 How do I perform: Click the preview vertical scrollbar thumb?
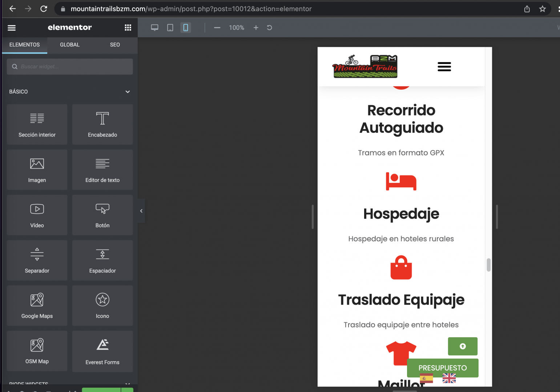point(489,265)
